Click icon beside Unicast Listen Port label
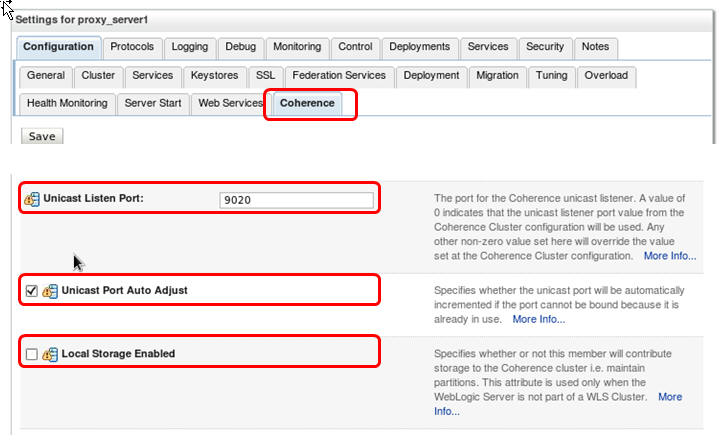This screenshot has height=445, width=723. click(32, 199)
